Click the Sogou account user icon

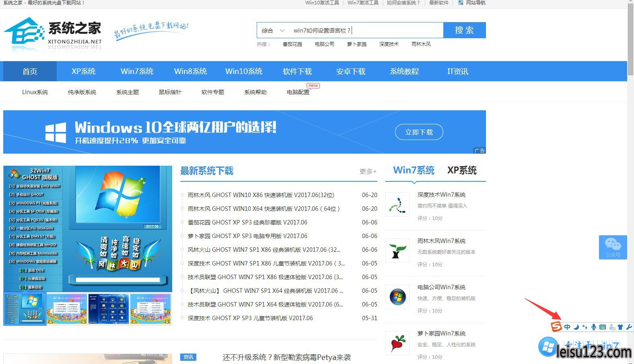click(x=612, y=327)
